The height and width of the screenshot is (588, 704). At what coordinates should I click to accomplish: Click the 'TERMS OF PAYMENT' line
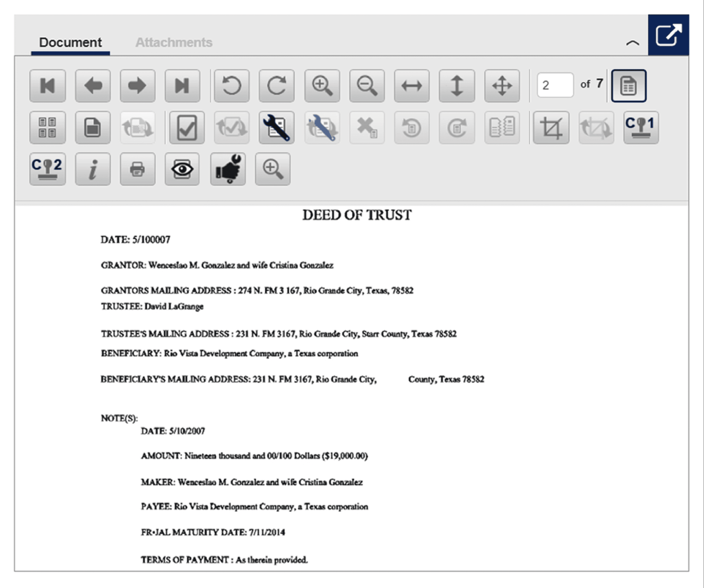(x=224, y=560)
